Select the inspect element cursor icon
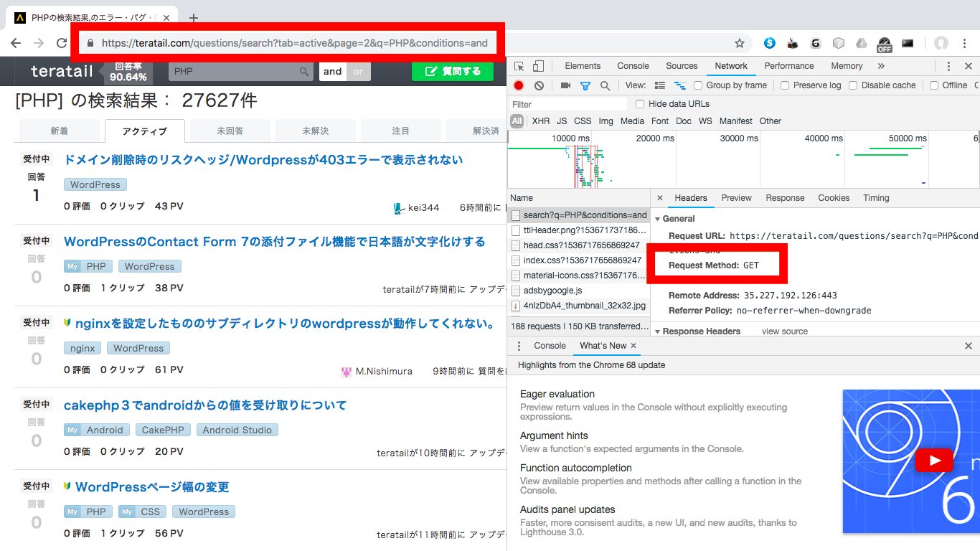Image resolution: width=980 pixels, height=551 pixels. [x=519, y=66]
